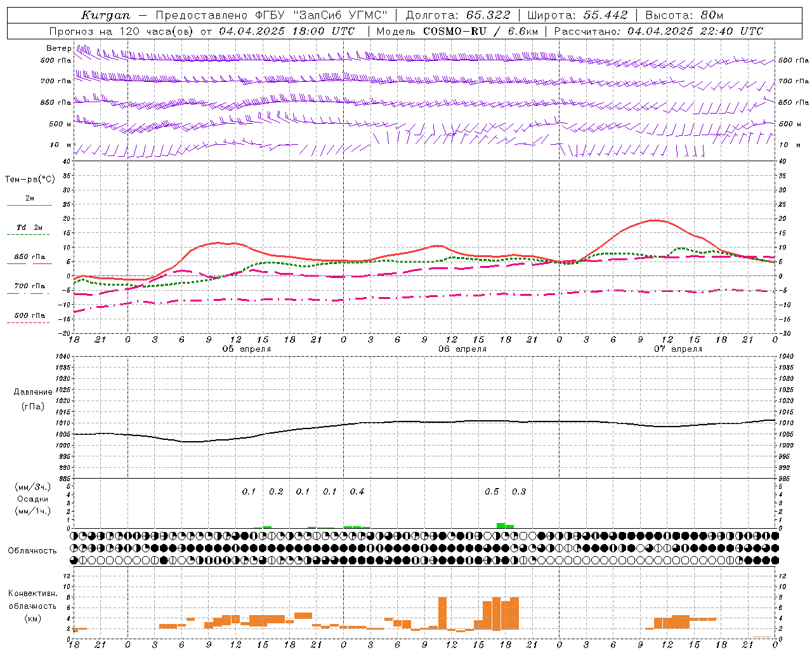Click the Широта: 55.442 value
The height and width of the screenshot is (650, 812).
click(577, 15)
